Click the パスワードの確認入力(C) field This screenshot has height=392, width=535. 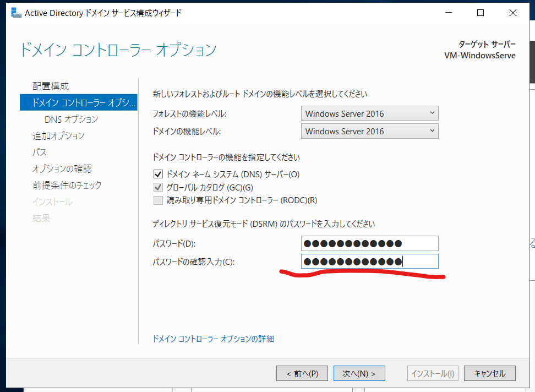point(369,262)
